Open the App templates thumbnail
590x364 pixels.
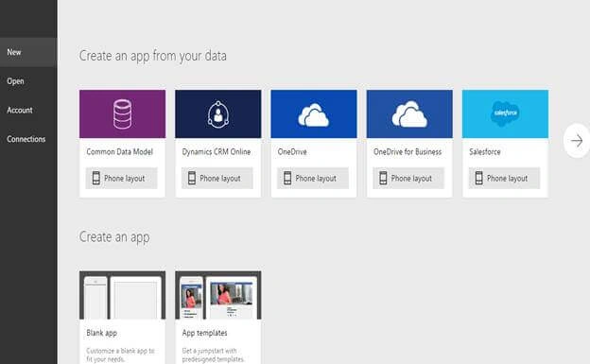[x=217, y=295]
